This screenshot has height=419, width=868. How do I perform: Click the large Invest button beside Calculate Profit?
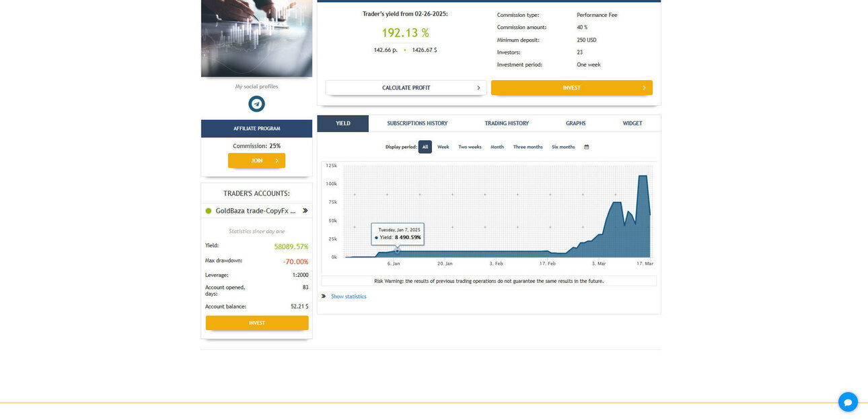[x=572, y=88]
